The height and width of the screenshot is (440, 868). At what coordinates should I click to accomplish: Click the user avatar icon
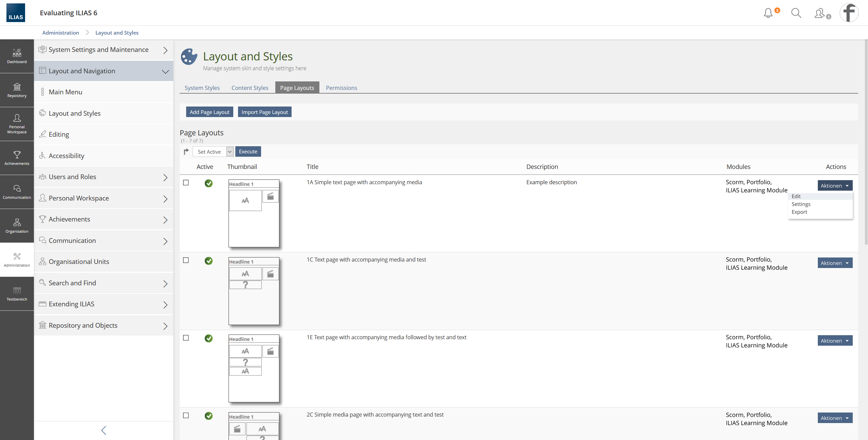pos(849,13)
